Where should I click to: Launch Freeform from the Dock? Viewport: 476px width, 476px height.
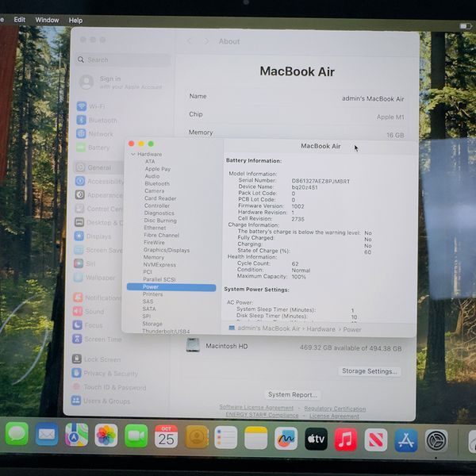click(286, 439)
